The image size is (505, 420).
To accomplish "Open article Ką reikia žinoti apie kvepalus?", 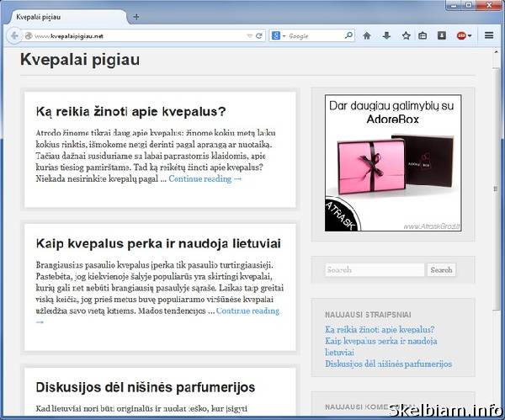I will (130, 111).
